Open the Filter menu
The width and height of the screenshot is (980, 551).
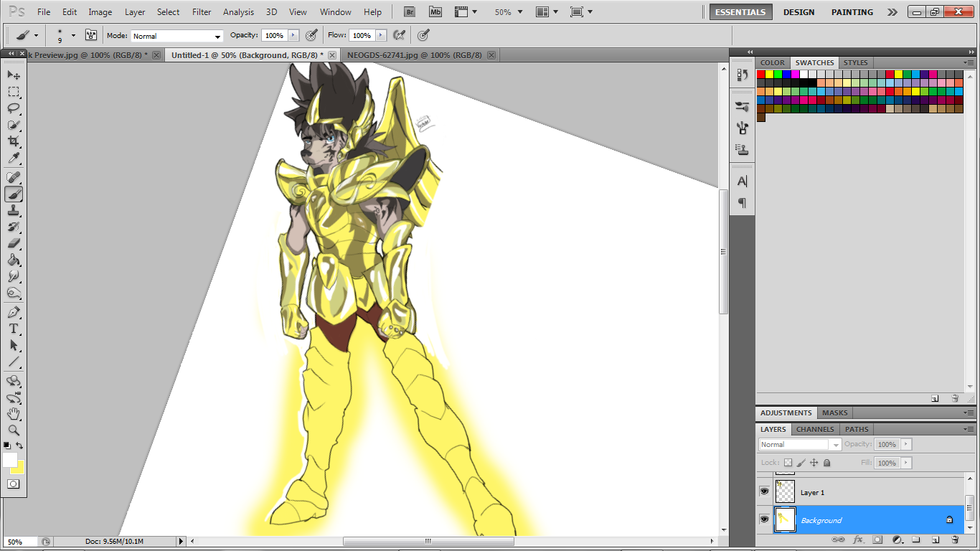[202, 12]
